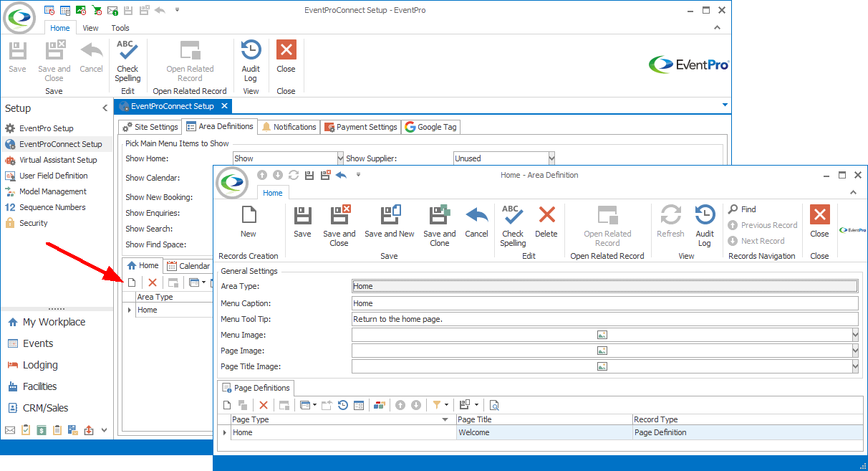Click new record icon under Home area tab
Screen dimensions: 868x471
coord(132,282)
